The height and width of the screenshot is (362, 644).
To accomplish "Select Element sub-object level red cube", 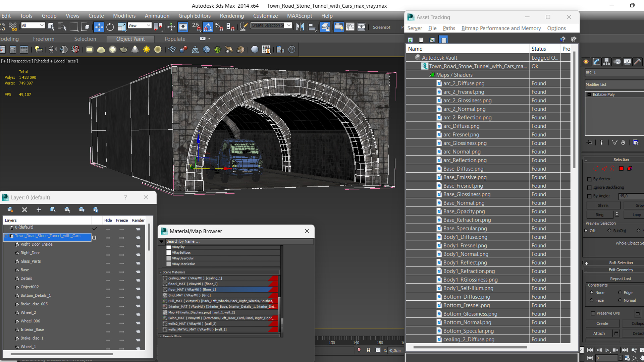I will pos(630,169).
